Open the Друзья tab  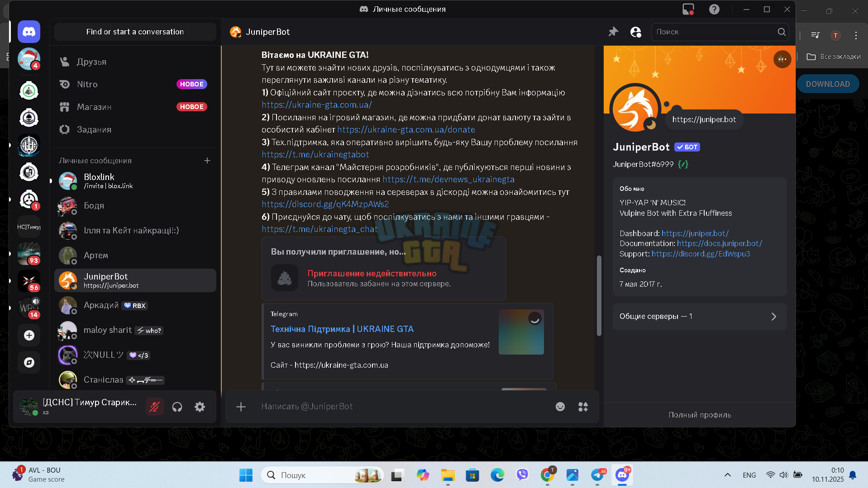coord(135,62)
